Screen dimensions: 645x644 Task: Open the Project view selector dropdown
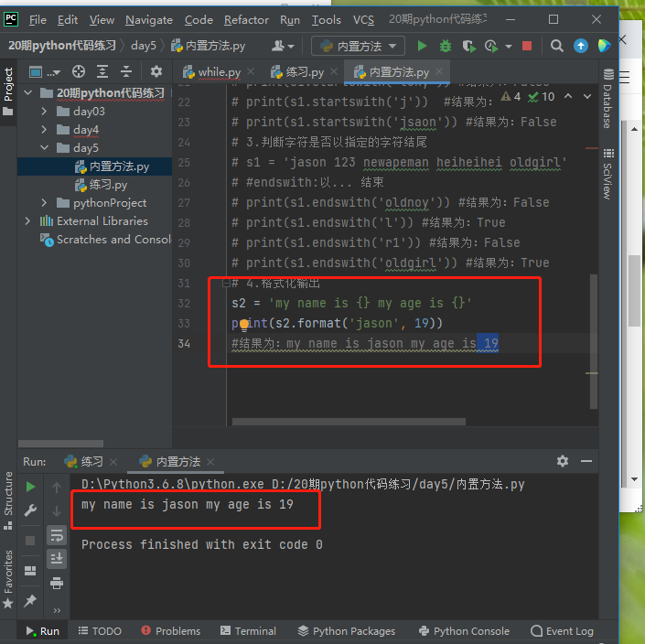45,72
